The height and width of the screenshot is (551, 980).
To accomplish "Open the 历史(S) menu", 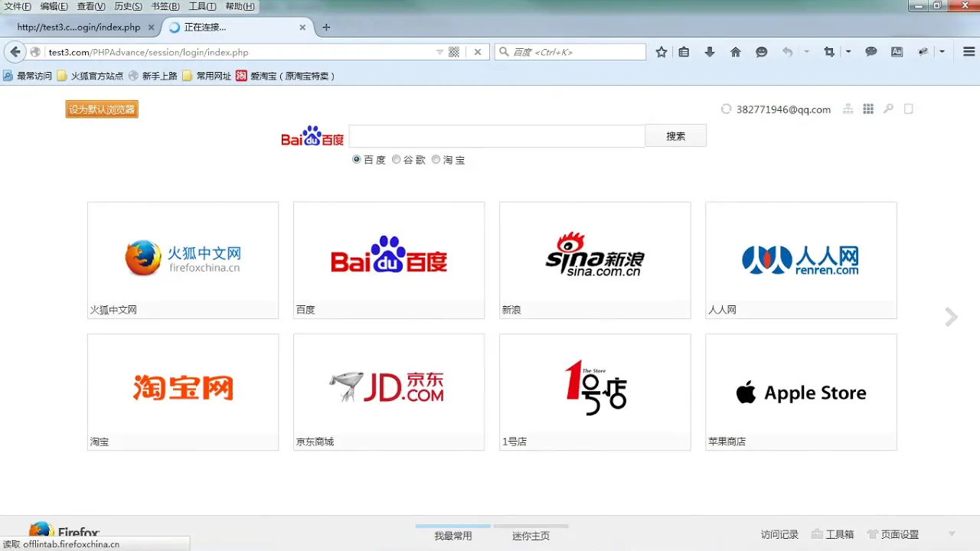I will click(x=128, y=6).
